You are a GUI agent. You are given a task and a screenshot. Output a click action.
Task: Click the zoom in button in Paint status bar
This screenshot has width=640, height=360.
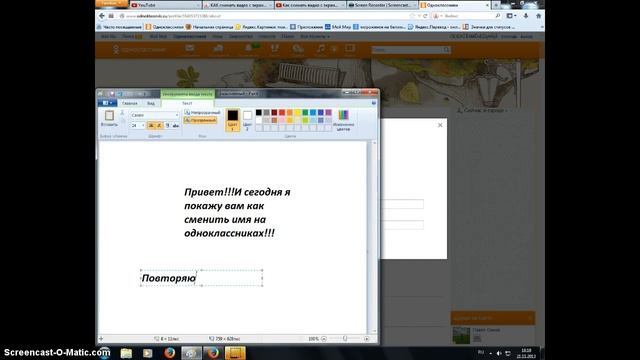(367, 339)
